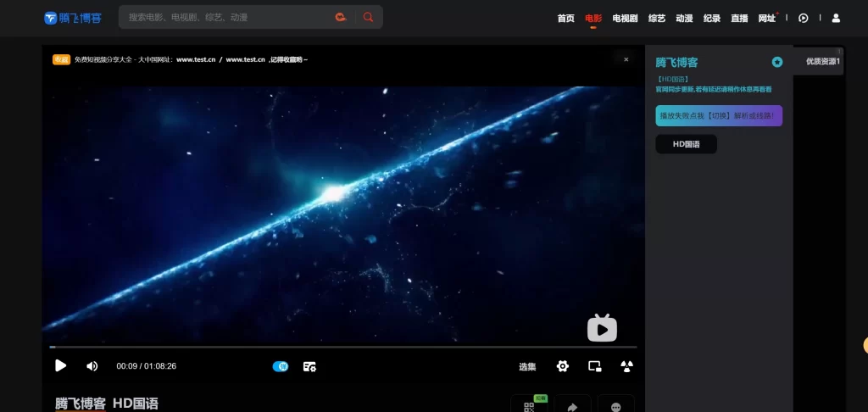Open the player settings gear
The height and width of the screenshot is (412, 868).
562,366
